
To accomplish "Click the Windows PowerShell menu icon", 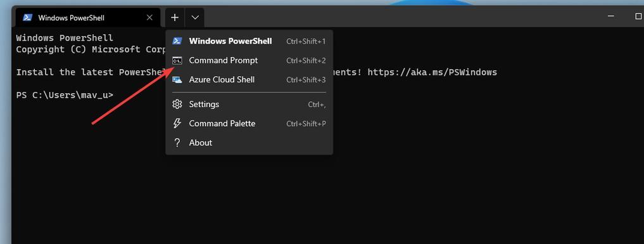I will point(177,41).
